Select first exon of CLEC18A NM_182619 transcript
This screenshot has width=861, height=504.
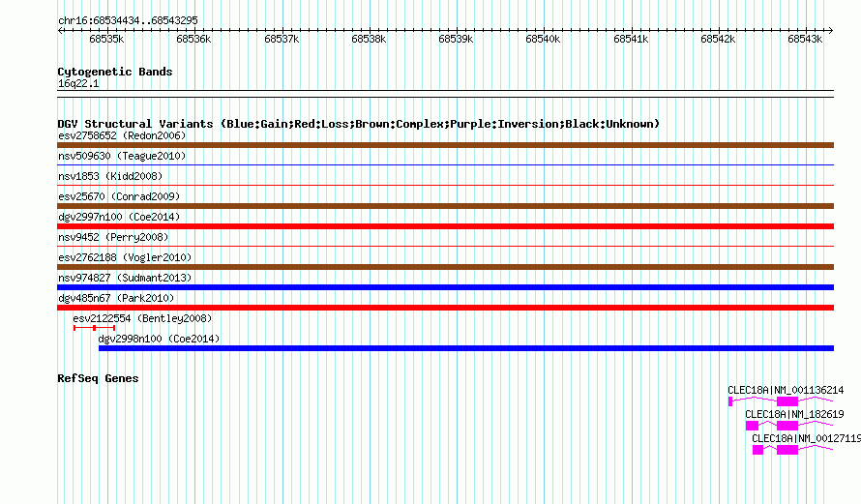[752, 426]
